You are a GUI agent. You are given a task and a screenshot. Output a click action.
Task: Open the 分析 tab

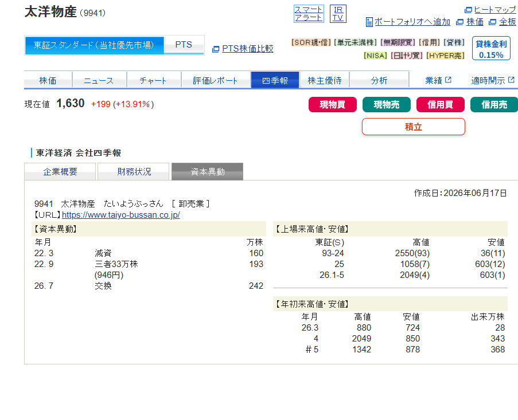pos(379,80)
